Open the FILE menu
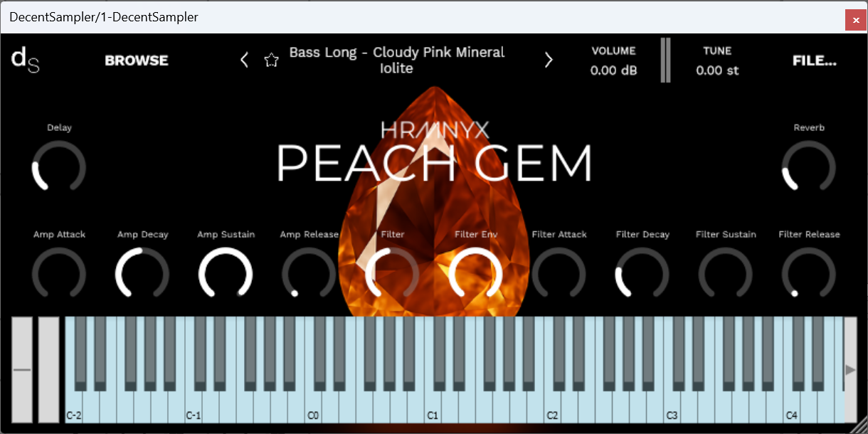Viewport: 868px width, 434px height. (814, 60)
